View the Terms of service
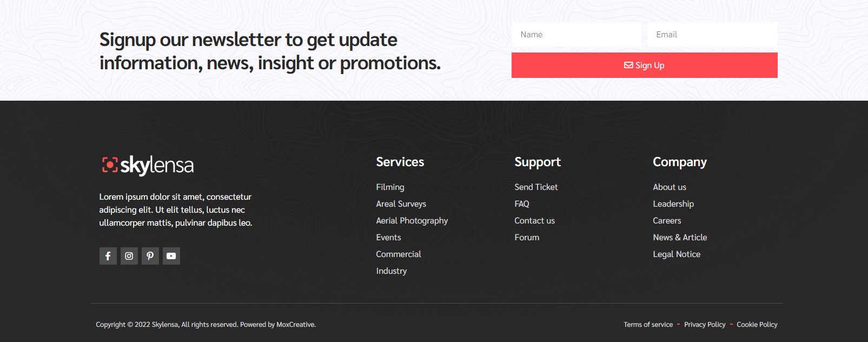Screen dimensions: 868x342 click(x=648, y=325)
